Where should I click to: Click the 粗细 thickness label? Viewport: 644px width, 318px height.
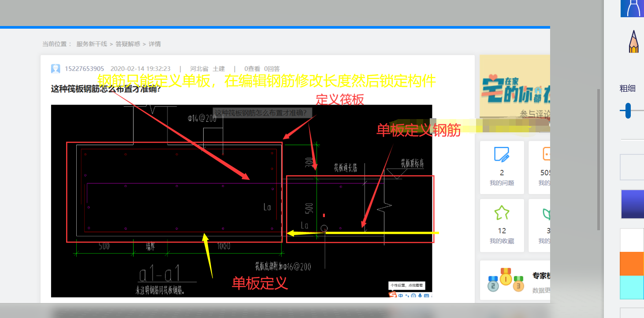tap(628, 88)
